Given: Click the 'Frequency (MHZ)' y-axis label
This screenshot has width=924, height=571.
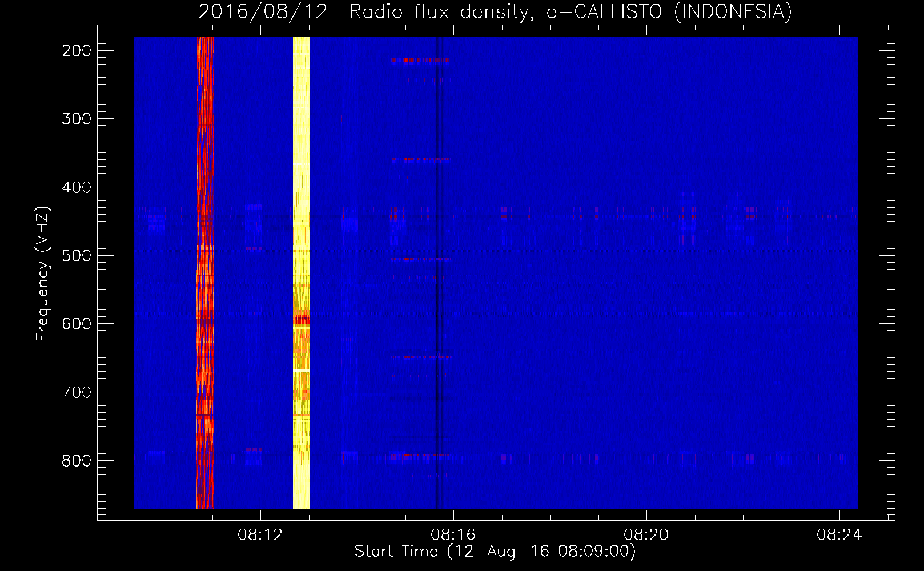Looking at the screenshot, I should tap(43, 274).
